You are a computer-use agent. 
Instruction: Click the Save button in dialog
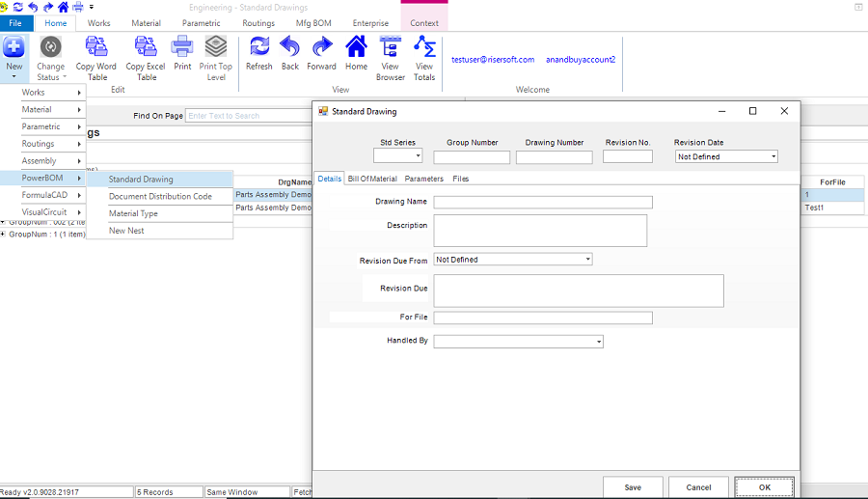coord(633,487)
